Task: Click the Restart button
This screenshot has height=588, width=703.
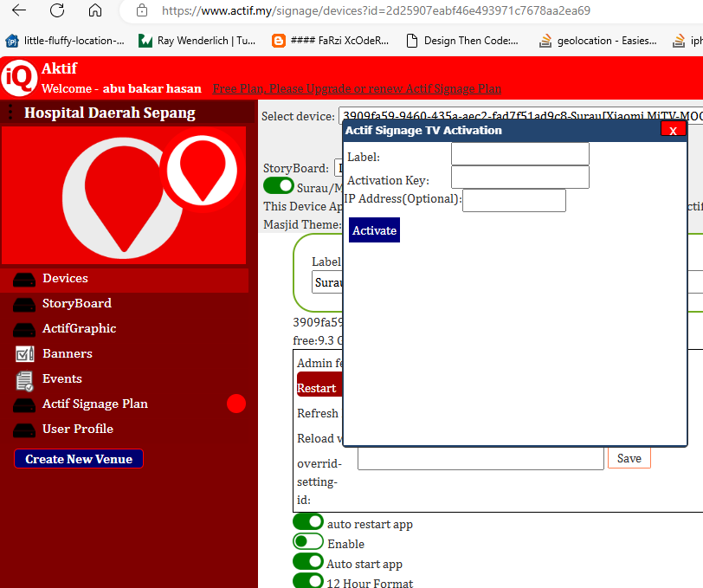Action: [x=319, y=384]
